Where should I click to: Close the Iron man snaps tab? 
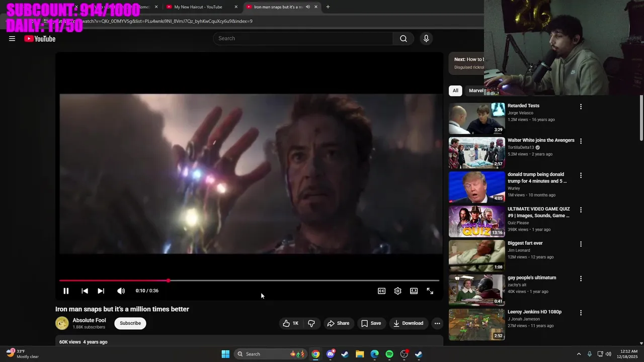(316, 7)
